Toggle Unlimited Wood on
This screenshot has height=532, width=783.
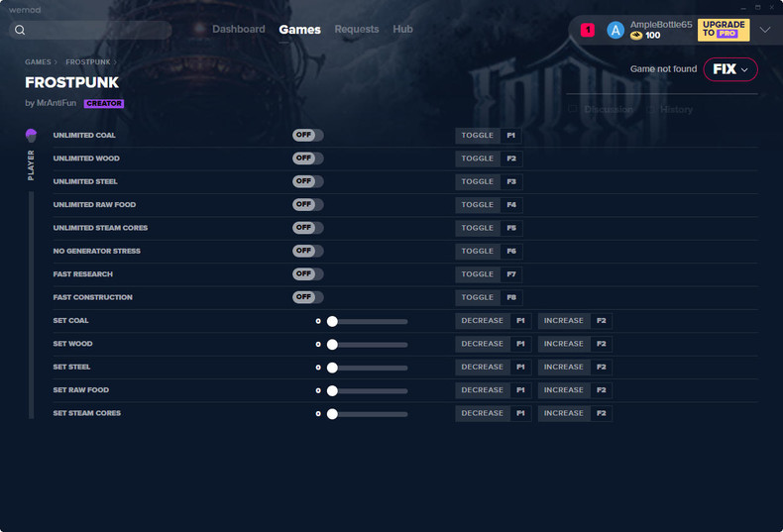307,159
